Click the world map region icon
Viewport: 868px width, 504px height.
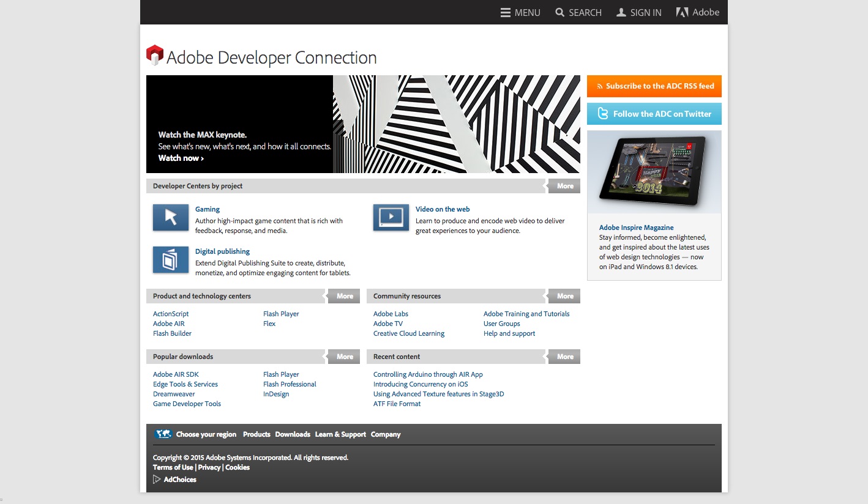pos(163,434)
